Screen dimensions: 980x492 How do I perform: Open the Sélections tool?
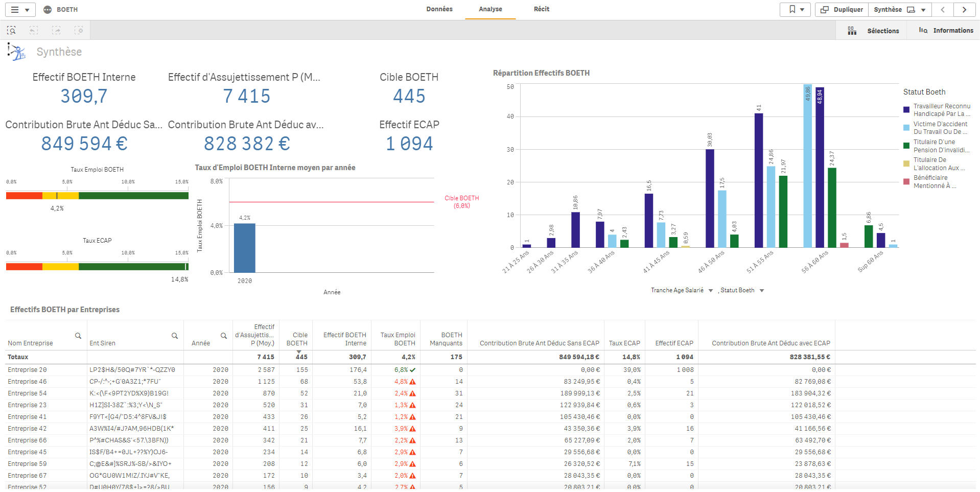874,31
